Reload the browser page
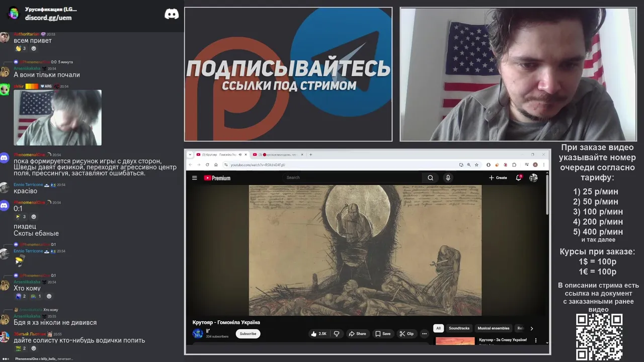The image size is (644, 362). [207, 164]
